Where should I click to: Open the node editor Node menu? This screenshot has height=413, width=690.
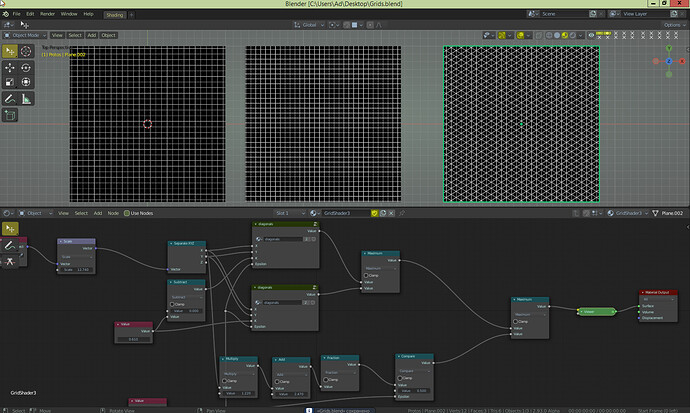point(113,213)
